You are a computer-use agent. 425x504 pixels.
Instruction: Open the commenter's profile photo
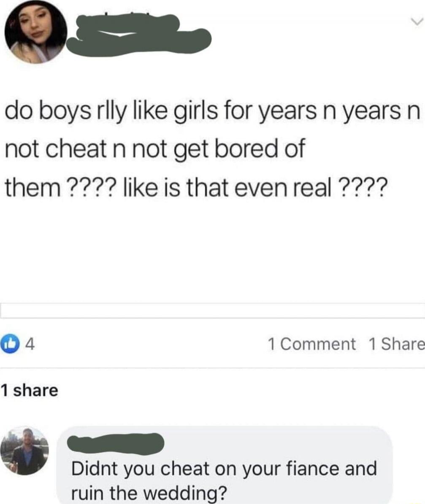point(24,451)
